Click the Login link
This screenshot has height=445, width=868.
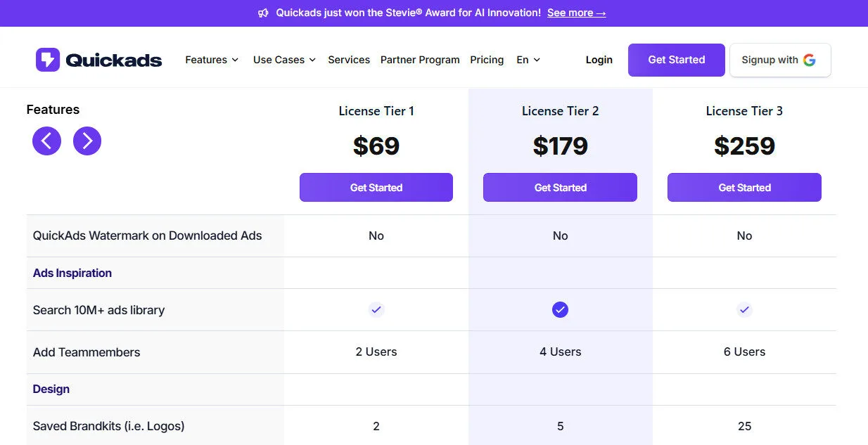599,60
